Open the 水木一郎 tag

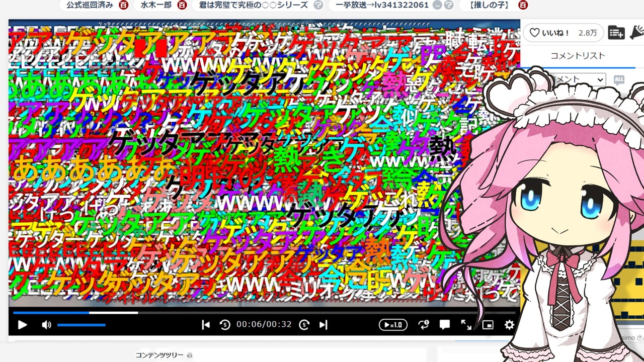point(156,5)
